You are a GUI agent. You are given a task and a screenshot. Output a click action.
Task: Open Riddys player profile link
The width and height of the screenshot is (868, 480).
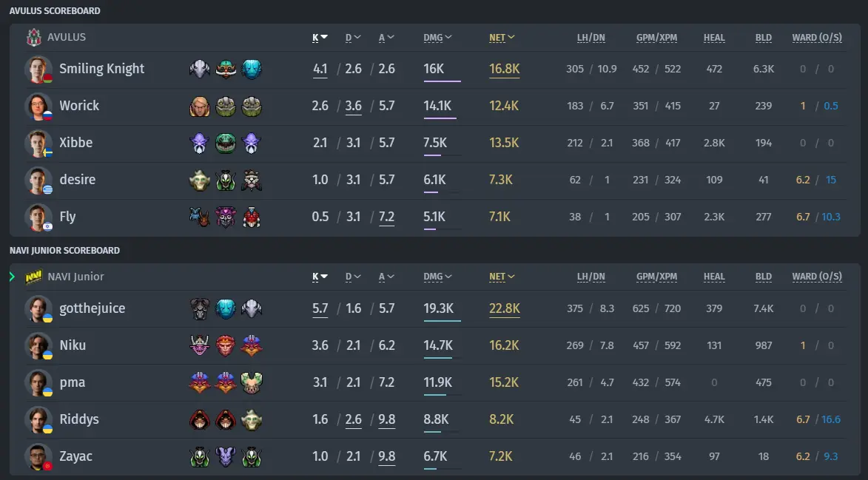pyautogui.click(x=79, y=419)
